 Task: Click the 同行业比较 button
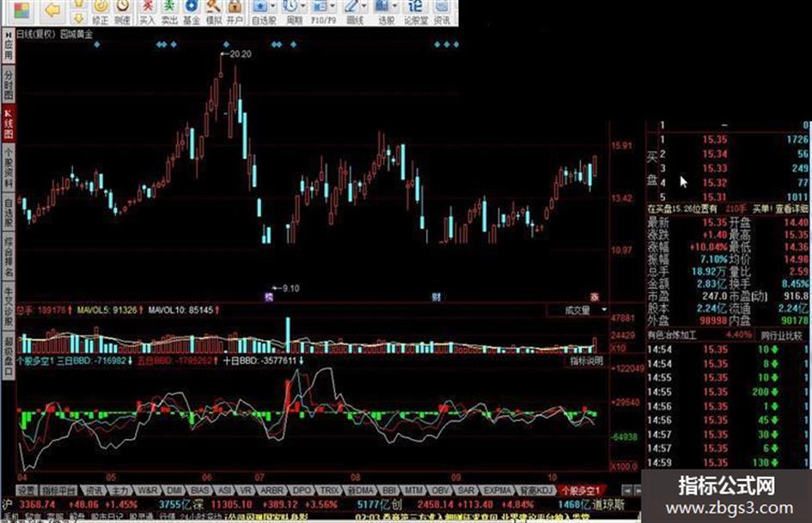tap(781, 336)
